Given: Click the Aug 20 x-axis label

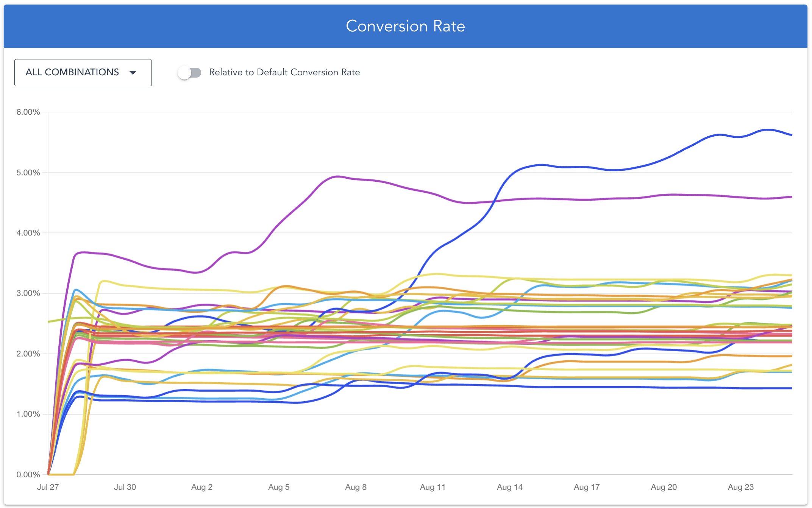Looking at the screenshot, I should pyautogui.click(x=664, y=487).
